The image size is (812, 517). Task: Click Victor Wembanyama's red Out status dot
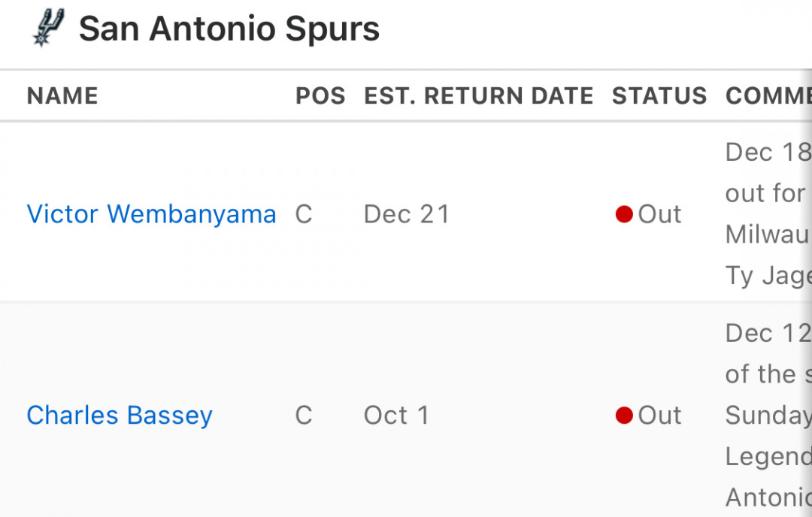624,213
